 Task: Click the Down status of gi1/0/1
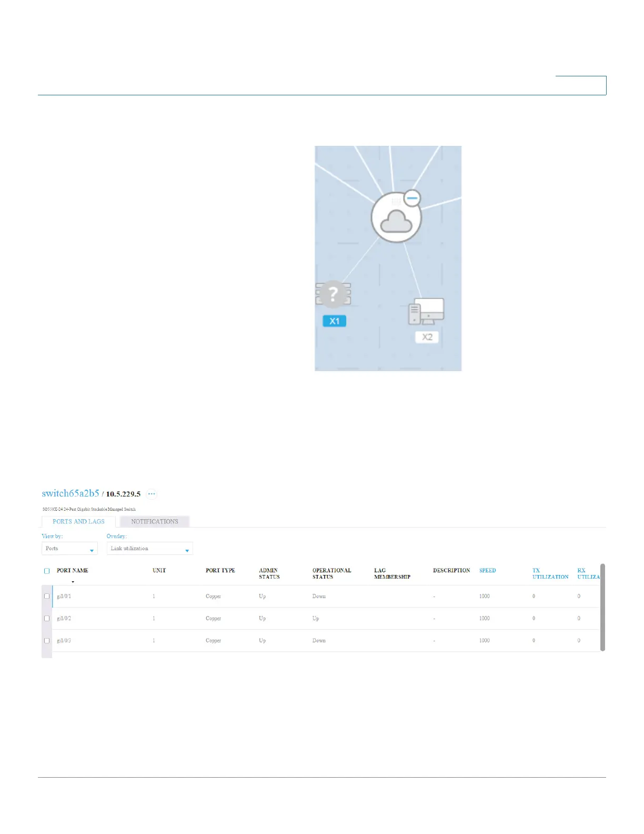coord(319,597)
